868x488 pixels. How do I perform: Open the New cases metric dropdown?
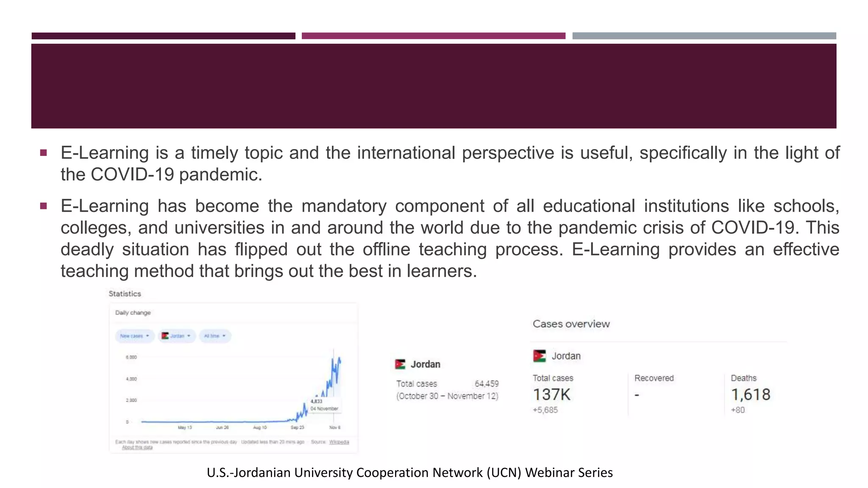pos(134,336)
